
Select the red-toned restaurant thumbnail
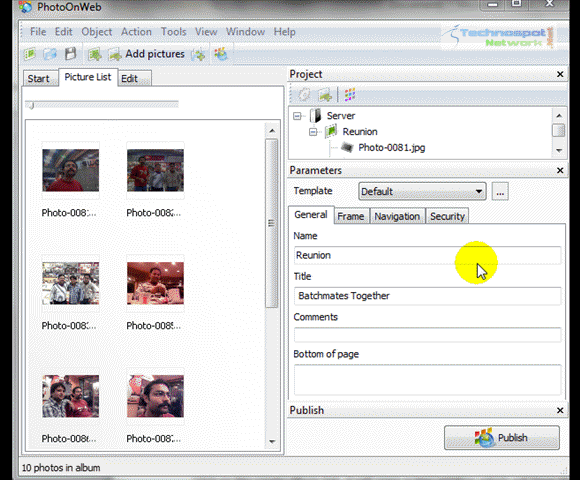[155, 283]
